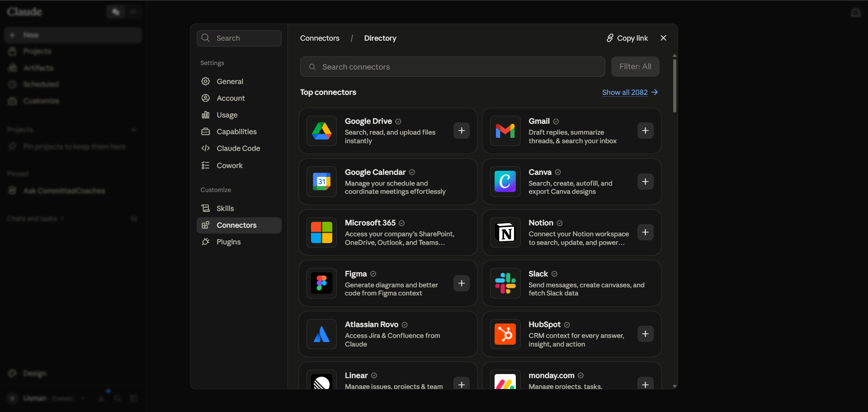Viewport: 868px width, 412px height.
Task: Click the Directory breadcrumb label
Action: coord(380,38)
